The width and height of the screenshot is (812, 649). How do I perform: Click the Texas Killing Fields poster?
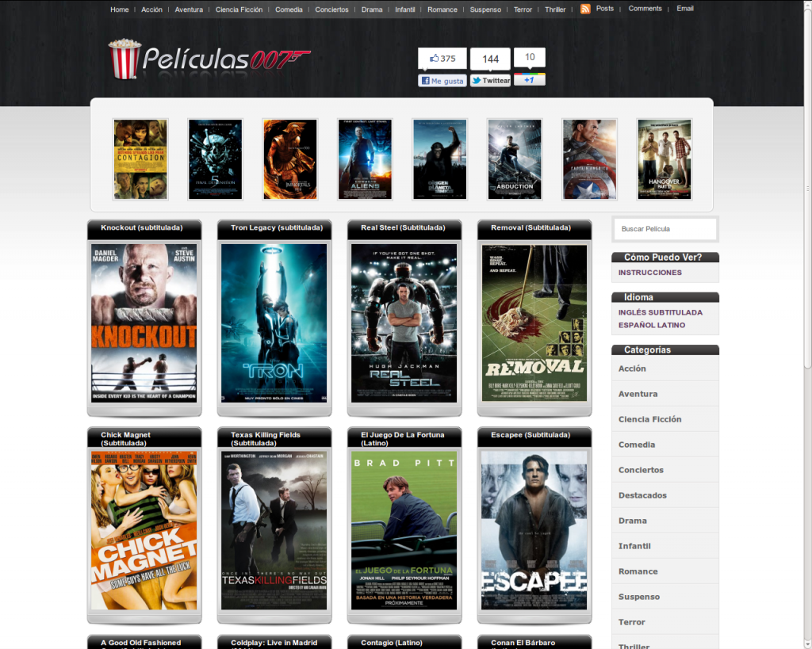point(274,530)
